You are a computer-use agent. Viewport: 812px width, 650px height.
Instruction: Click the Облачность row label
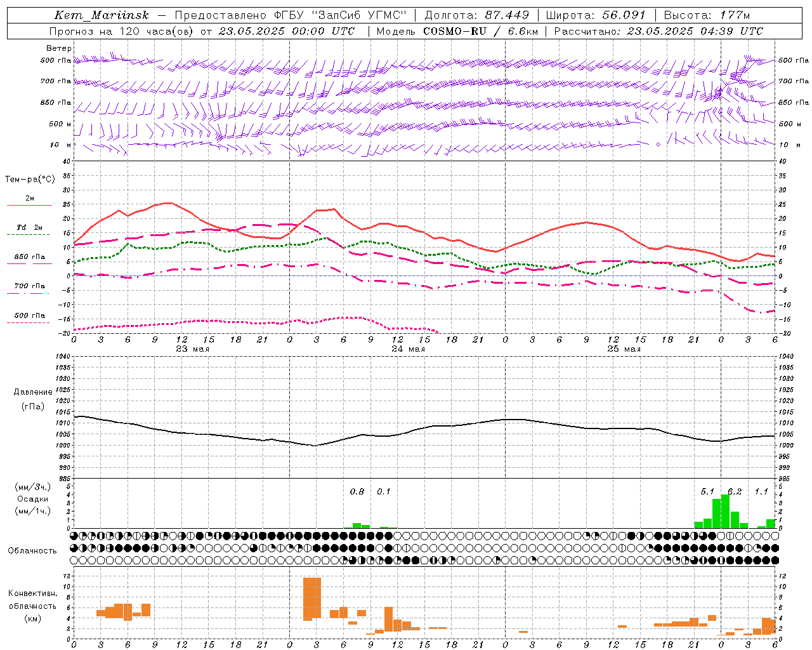tap(32, 550)
